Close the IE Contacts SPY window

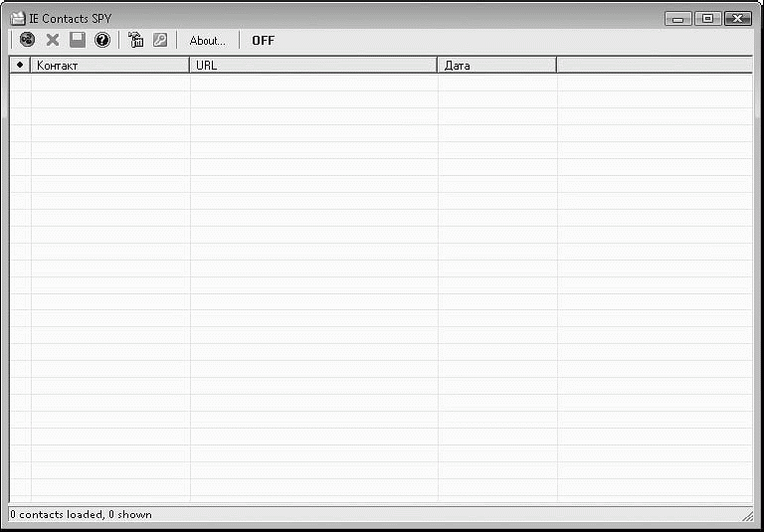[738, 19]
